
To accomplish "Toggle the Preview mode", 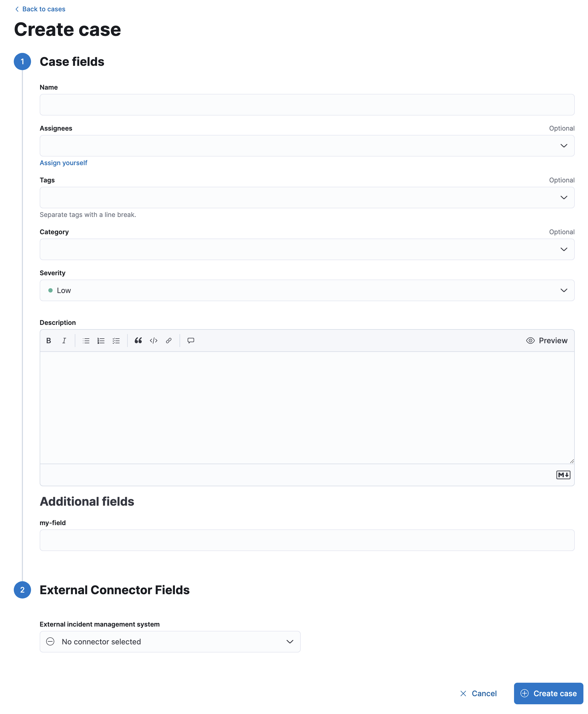I will tap(546, 340).
